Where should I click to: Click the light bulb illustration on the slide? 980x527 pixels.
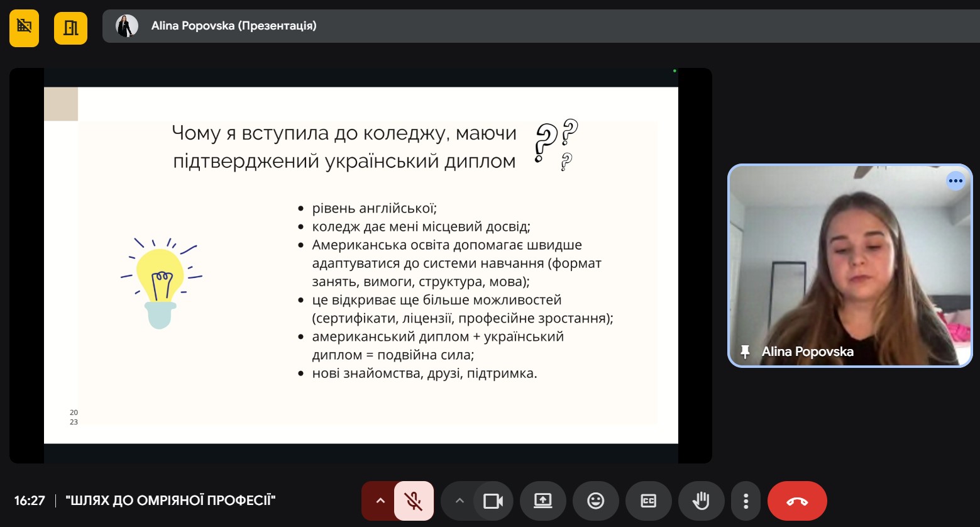click(161, 283)
